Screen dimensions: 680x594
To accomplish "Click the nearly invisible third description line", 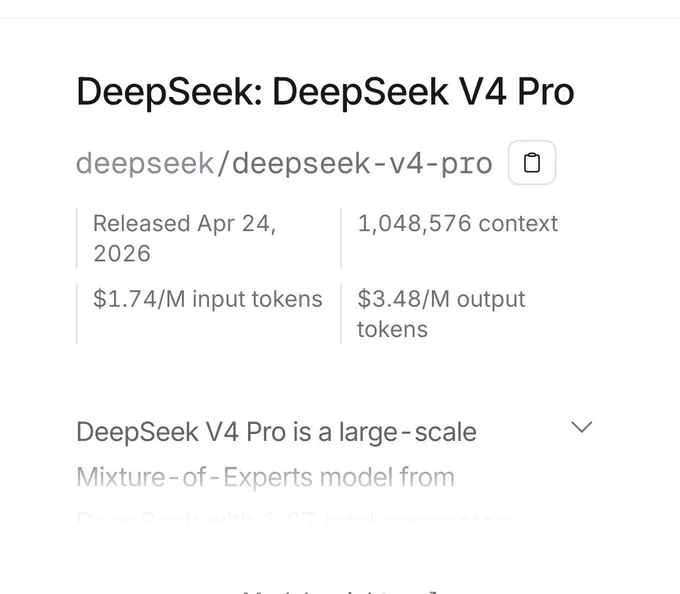I will pyautogui.click(x=296, y=518).
